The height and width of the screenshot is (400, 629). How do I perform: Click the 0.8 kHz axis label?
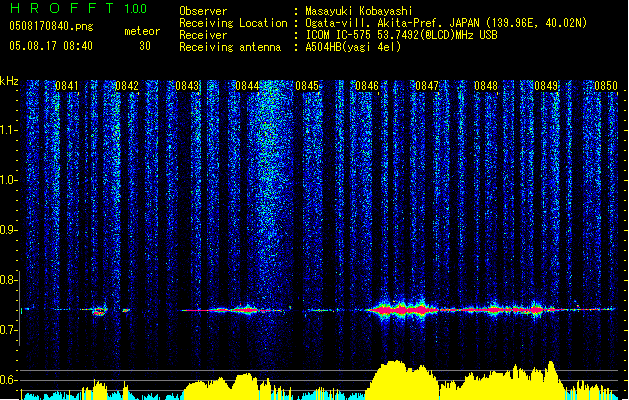[8, 280]
